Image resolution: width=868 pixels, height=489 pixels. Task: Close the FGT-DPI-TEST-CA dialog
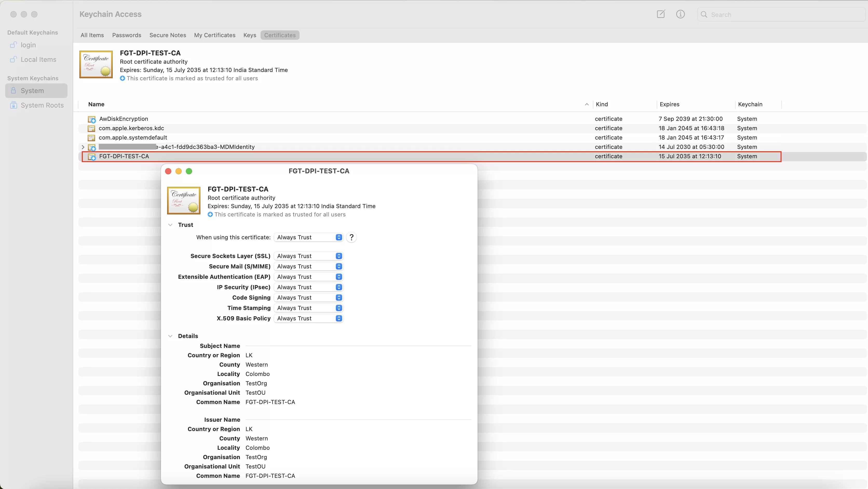pyautogui.click(x=168, y=171)
